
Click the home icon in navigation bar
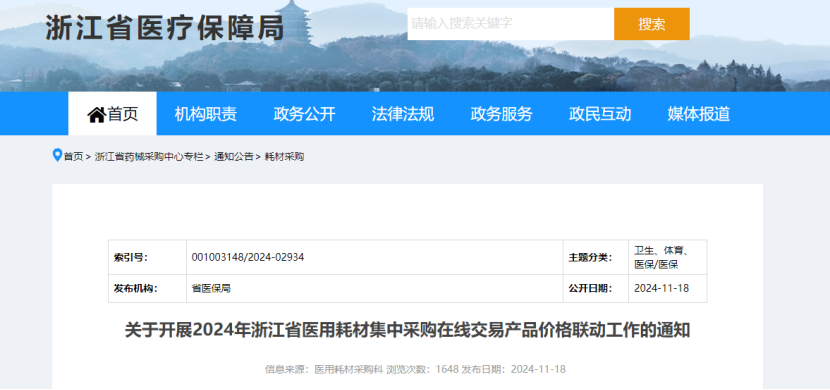[96, 114]
